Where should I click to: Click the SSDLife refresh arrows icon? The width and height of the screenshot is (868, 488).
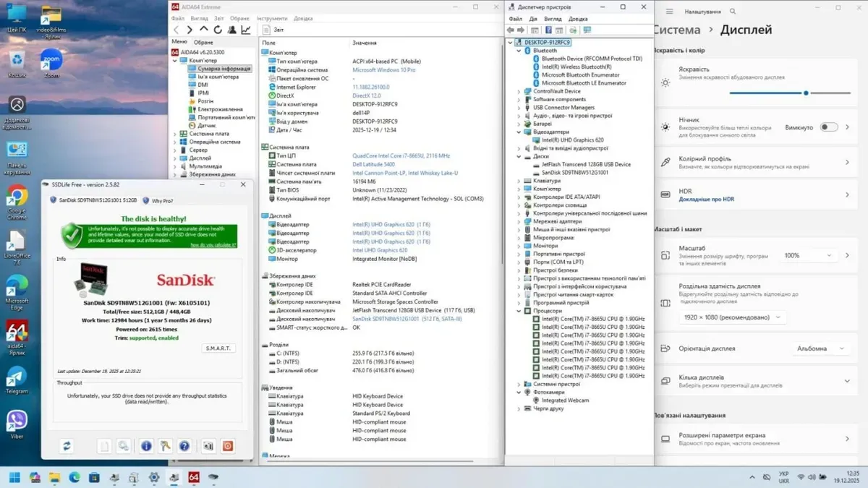67,446
